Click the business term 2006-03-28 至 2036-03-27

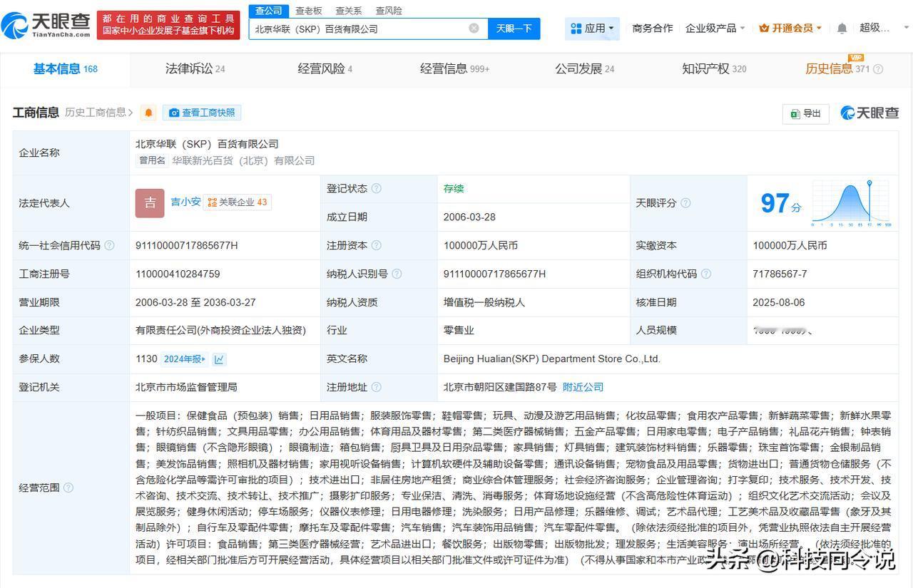(195, 302)
